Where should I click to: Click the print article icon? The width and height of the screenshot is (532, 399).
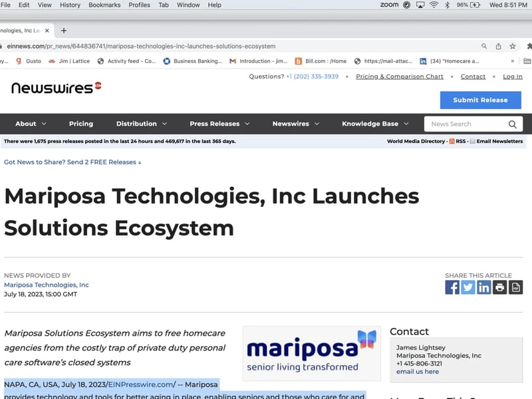tap(500, 287)
